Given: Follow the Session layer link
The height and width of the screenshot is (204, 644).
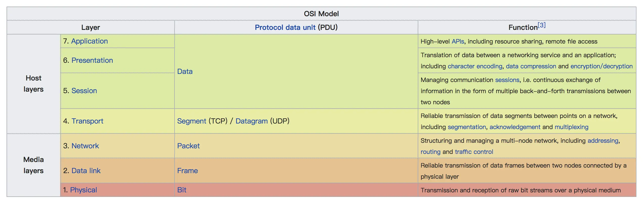Looking at the screenshot, I should (x=84, y=91).
